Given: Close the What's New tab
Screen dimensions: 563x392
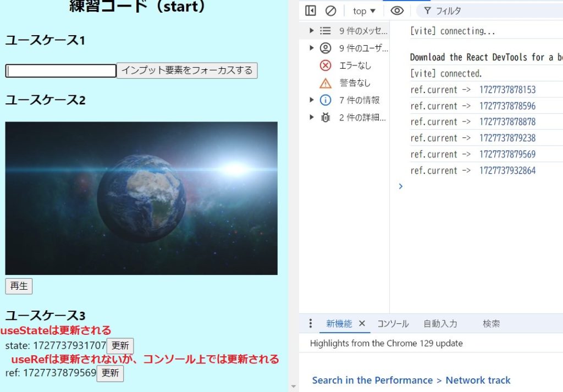Looking at the screenshot, I should point(362,323).
